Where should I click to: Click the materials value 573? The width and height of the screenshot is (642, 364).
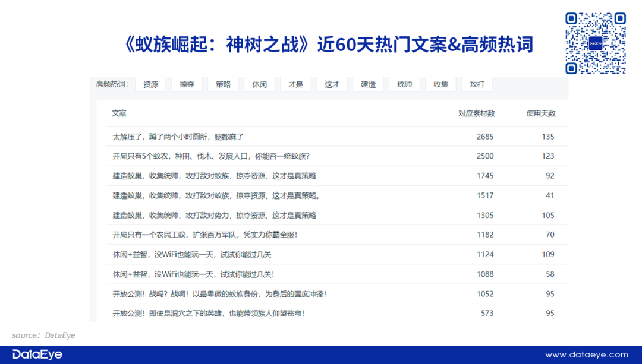point(487,314)
